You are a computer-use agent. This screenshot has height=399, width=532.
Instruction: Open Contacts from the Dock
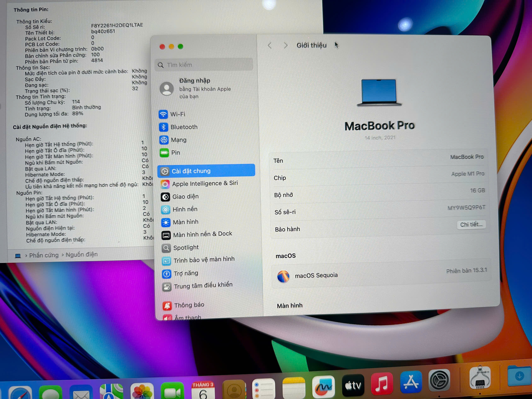[234, 390]
